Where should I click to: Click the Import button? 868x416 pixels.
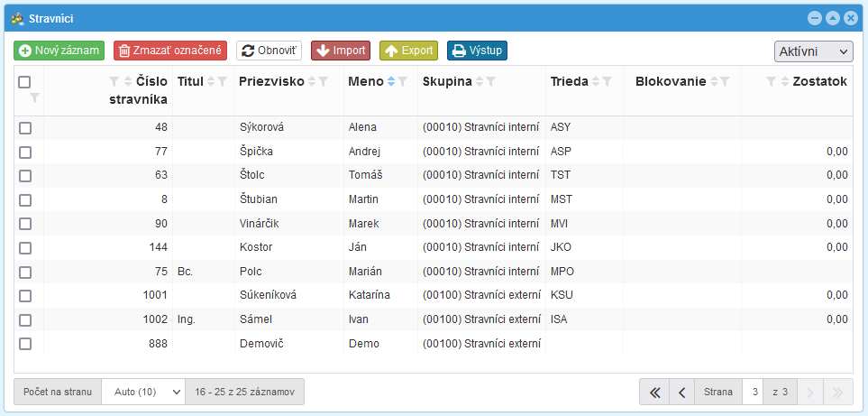tap(341, 51)
